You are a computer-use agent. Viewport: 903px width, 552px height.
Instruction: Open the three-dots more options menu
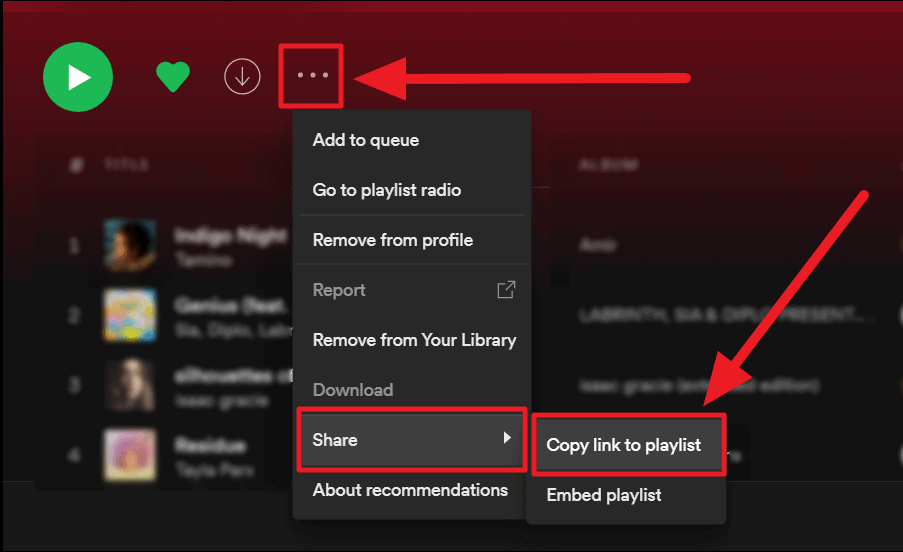click(312, 76)
